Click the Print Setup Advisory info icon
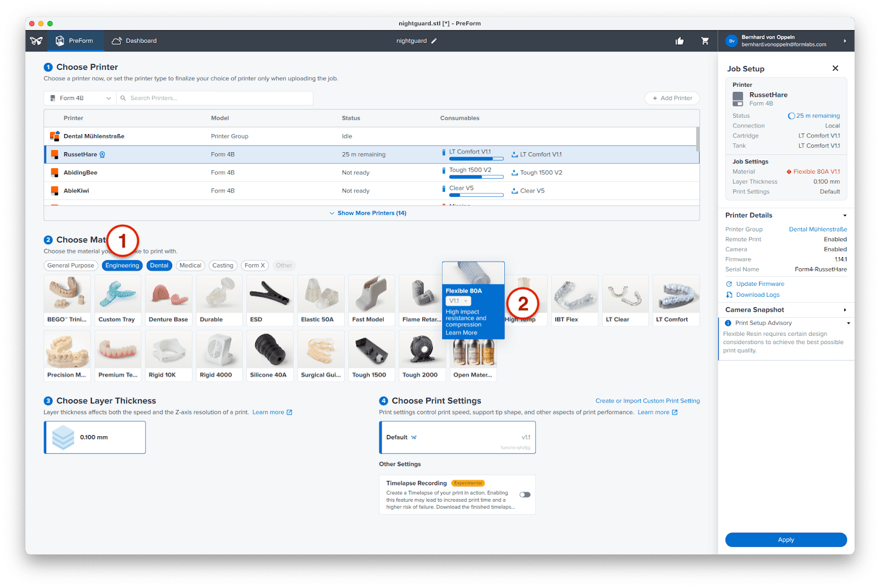Image resolution: width=880 pixels, height=588 pixels. (728, 323)
